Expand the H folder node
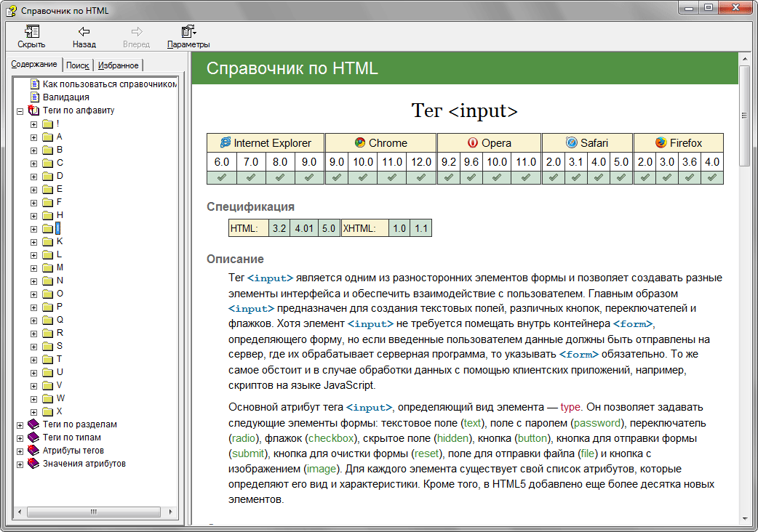This screenshot has width=758, height=532. (x=33, y=216)
